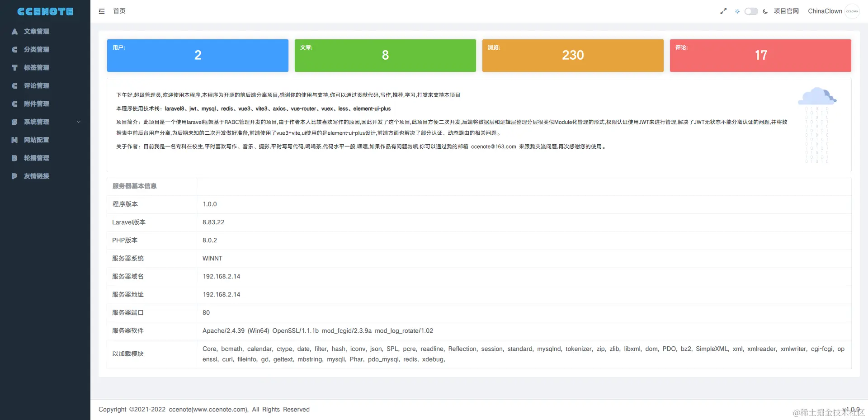Click the ChinaClown avatar image
The image size is (868, 420).
852,11
